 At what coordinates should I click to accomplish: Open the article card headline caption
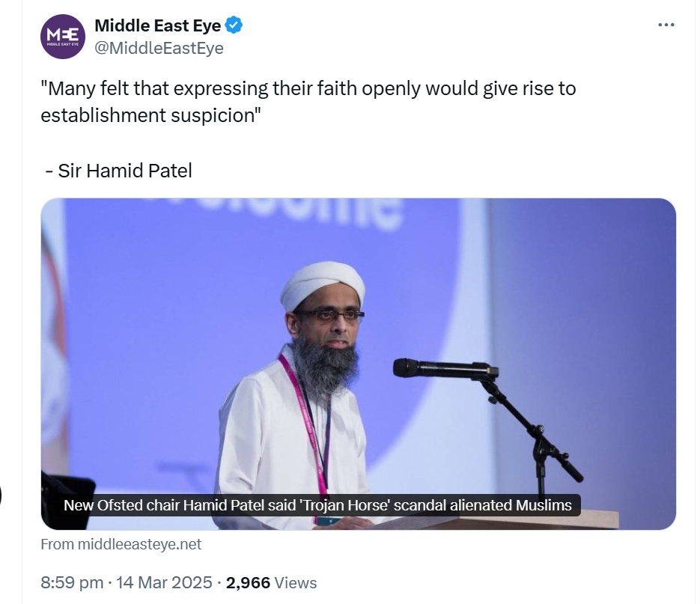(317, 505)
